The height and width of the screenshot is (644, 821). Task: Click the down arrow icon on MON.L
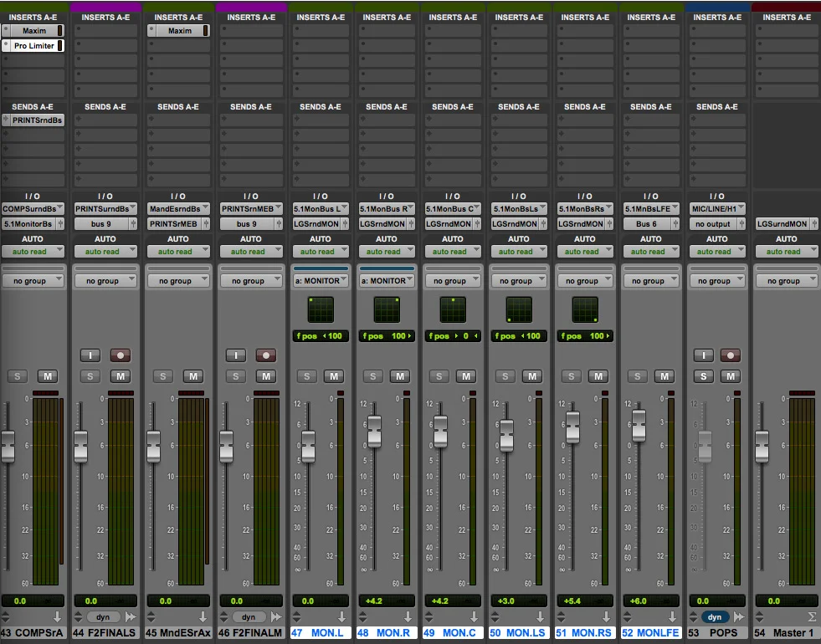[341, 617]
